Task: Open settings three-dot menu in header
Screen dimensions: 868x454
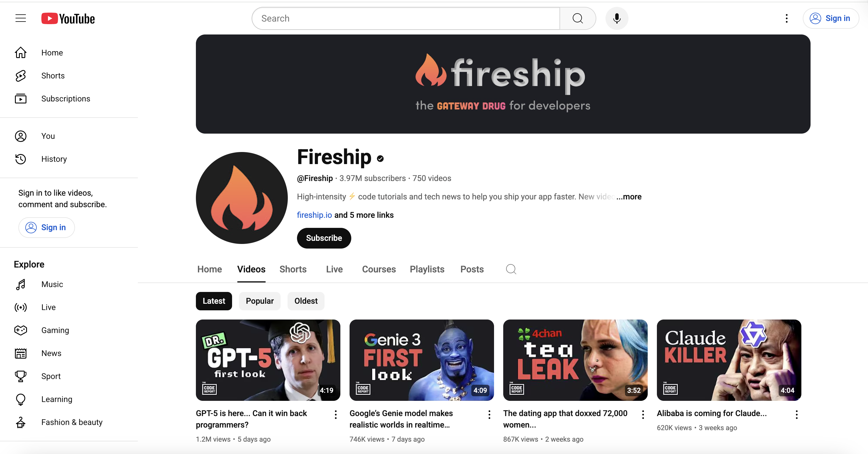Action: tap(786, 18)
